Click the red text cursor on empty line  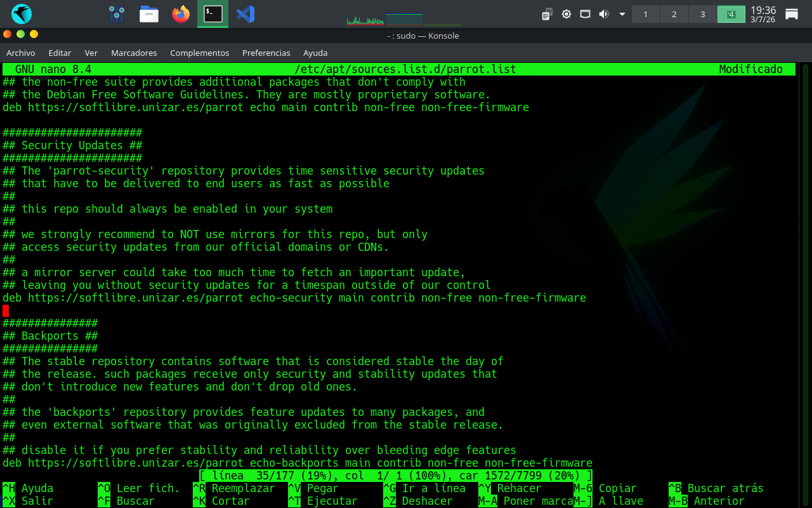[6, 311]
